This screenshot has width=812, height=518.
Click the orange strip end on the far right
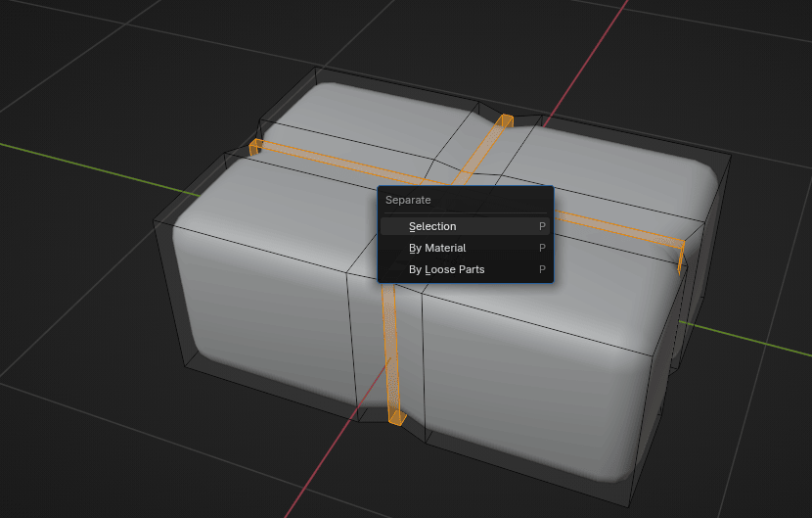[x=679, y=257]
